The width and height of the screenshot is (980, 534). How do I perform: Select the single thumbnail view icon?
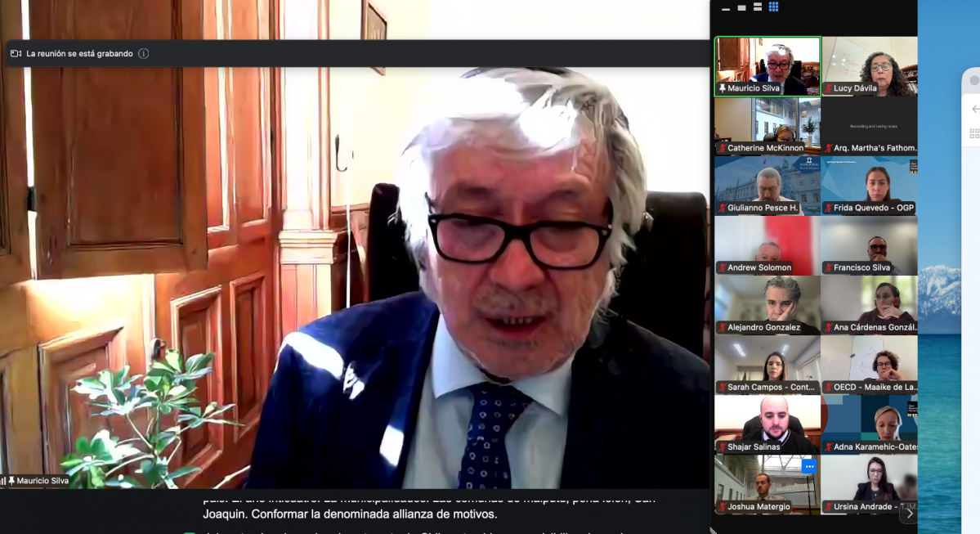click(x=742, y=7)
